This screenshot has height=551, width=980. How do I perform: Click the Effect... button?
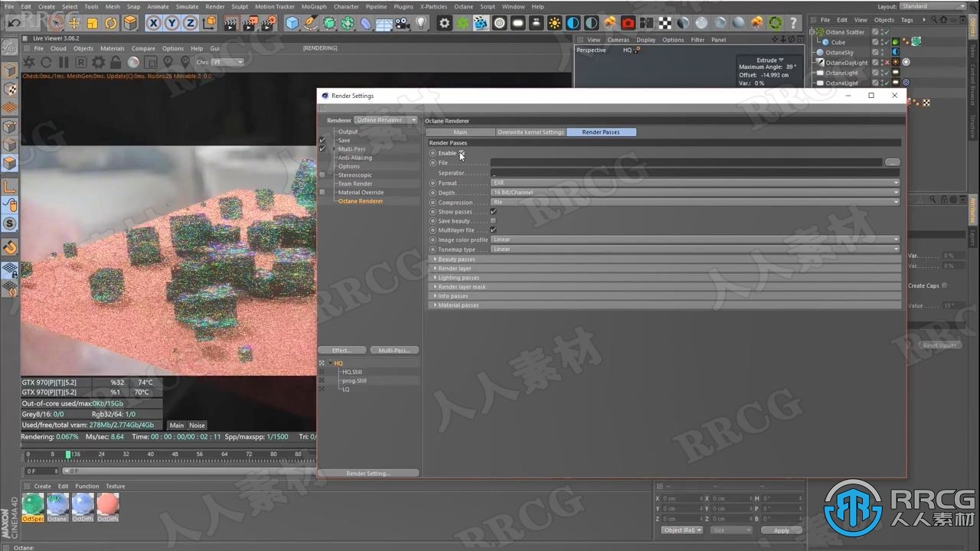[x=341, y=350]
